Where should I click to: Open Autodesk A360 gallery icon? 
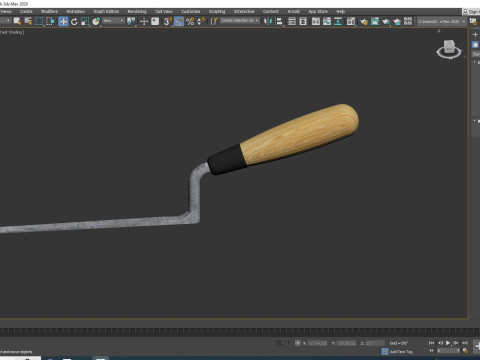pos(408,22)
